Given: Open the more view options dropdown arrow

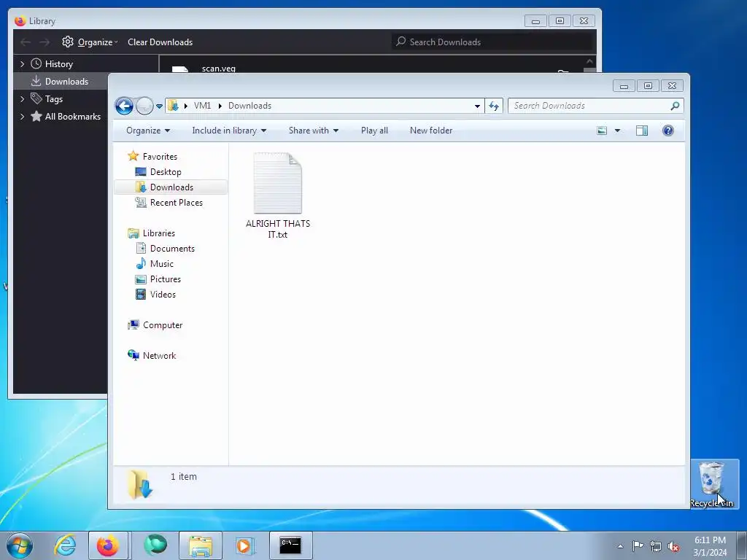Looking at the screenshot, I should [617, 131].
